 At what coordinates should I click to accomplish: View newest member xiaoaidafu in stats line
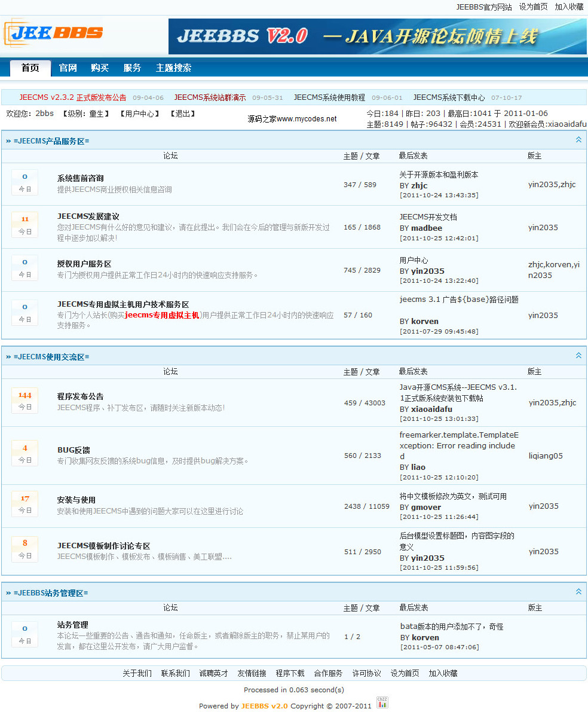[x=566, y=124]
